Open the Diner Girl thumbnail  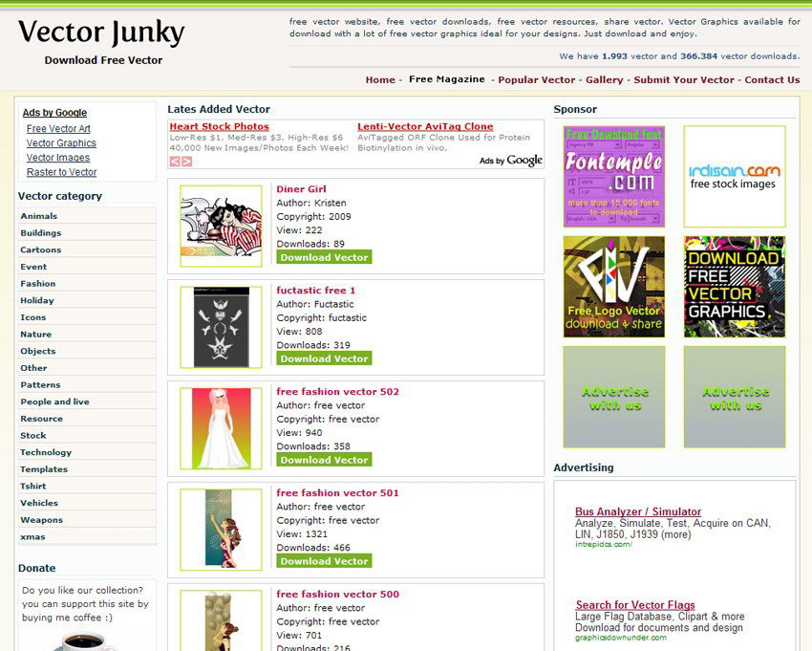pos(221,226)
